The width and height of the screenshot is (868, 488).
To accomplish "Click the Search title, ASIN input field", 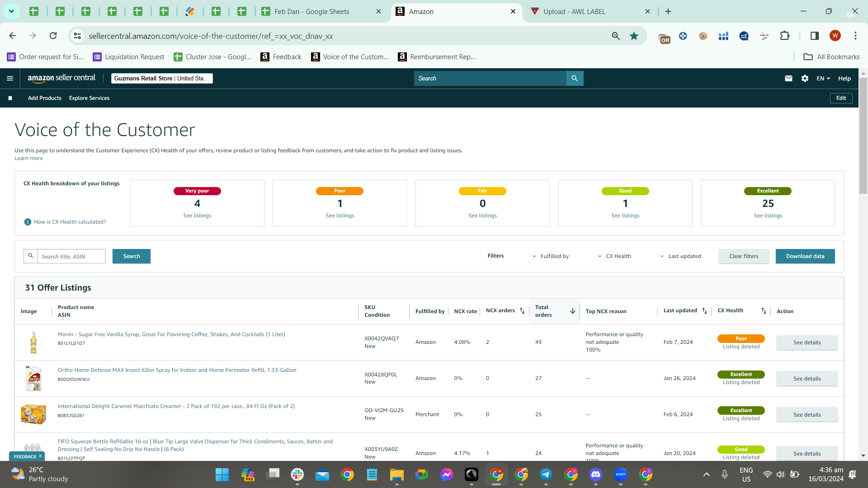I will tap(71, 256).
